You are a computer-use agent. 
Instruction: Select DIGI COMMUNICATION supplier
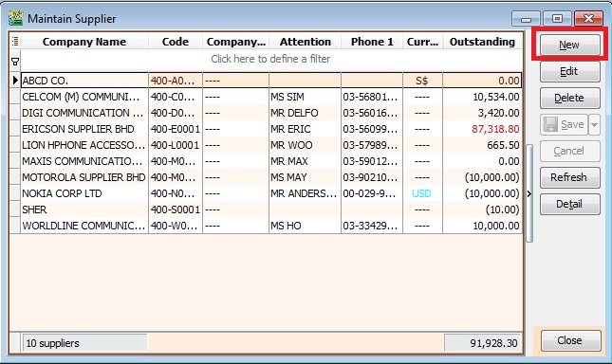click(270, 113)
